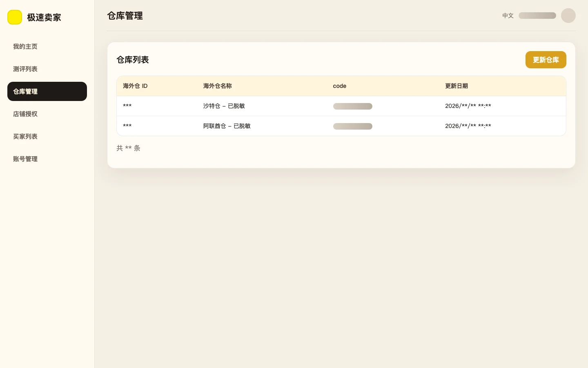Open 店铺授权 page
The height and width of the screenshot is (368, 588).
47,114
